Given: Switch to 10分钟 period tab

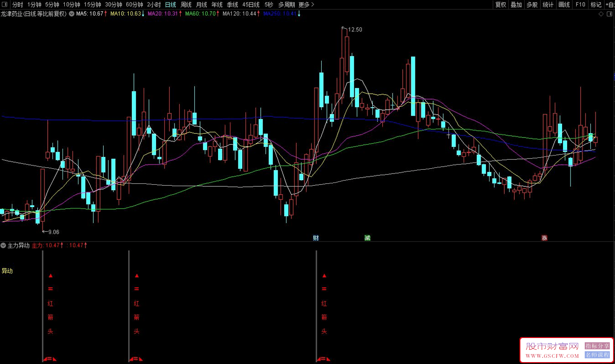Looking at the screenshot, I should tap(72, 5).
